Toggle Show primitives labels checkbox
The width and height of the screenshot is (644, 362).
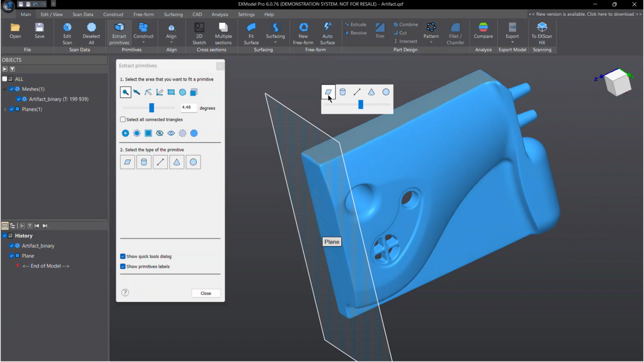[x=123, y=266]
